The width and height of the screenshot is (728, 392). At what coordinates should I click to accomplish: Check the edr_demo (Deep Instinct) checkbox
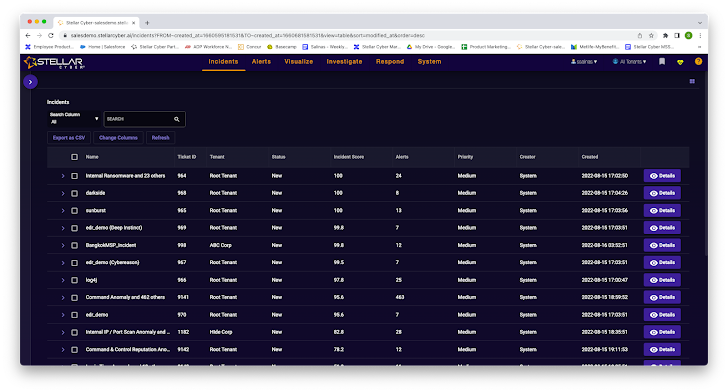point(74,228)
